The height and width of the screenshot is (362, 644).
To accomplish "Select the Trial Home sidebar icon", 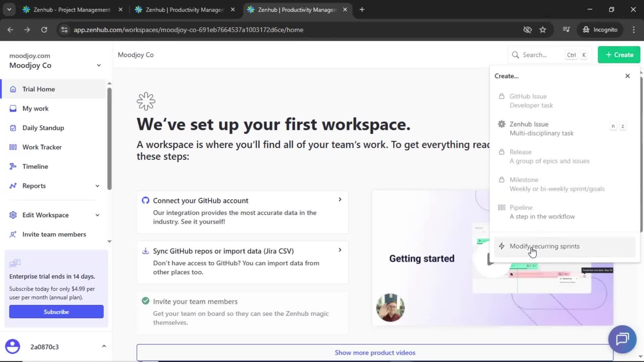I will (13, 89).
